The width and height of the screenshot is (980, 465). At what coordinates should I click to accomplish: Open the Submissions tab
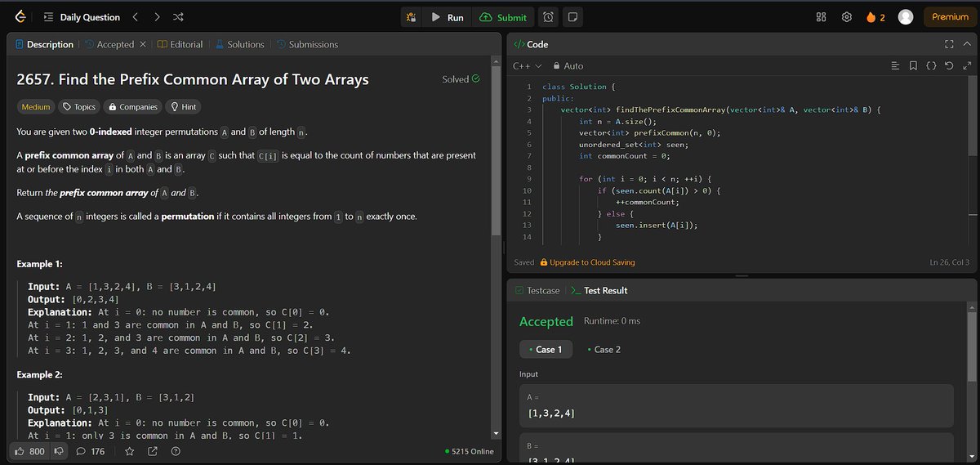[x=307, y=44]
